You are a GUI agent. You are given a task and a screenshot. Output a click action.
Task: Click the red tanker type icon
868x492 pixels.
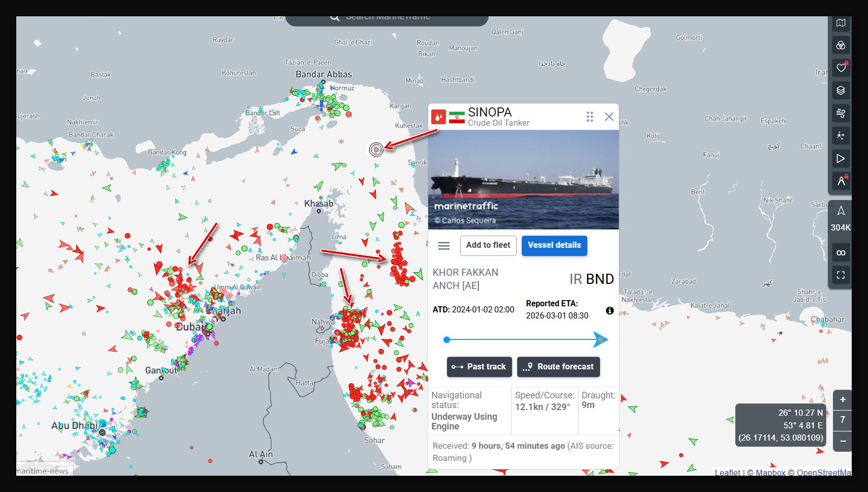(439, 117)
